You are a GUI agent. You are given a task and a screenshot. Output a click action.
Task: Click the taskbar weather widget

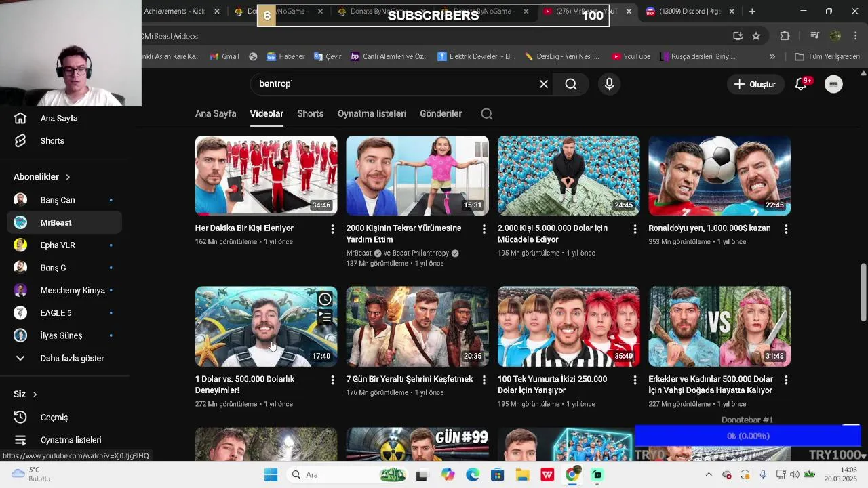click(31, 474)
